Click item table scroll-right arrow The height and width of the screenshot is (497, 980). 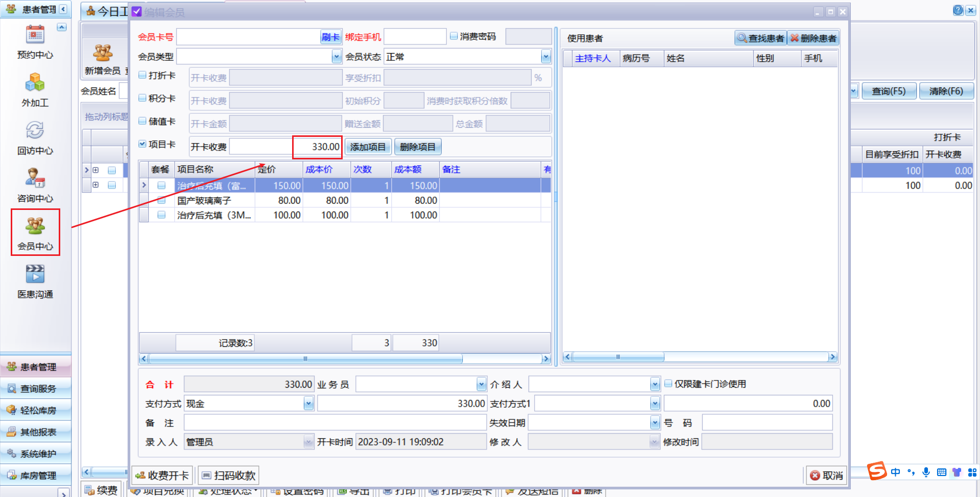tap(546, 359)
